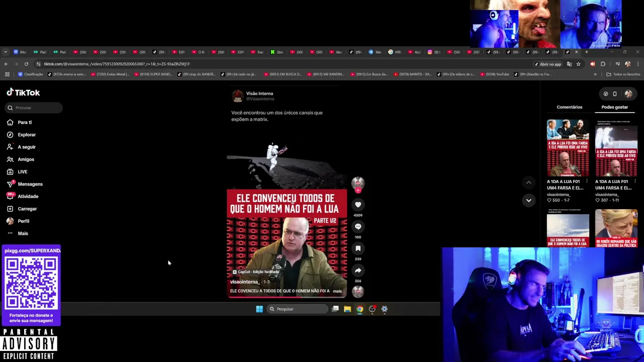Open profile avatar in top-right pill

click(x=628, y=94)
